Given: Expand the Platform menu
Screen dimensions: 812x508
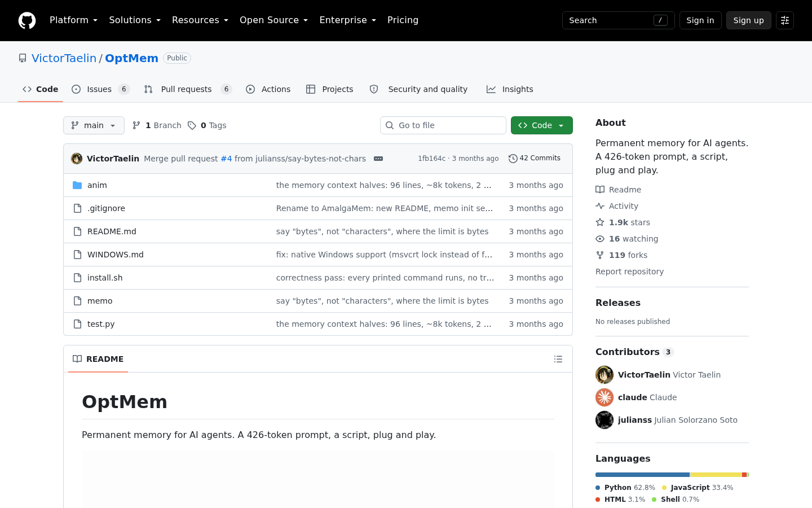Looking at the screenshot, I should click(74, 20).
